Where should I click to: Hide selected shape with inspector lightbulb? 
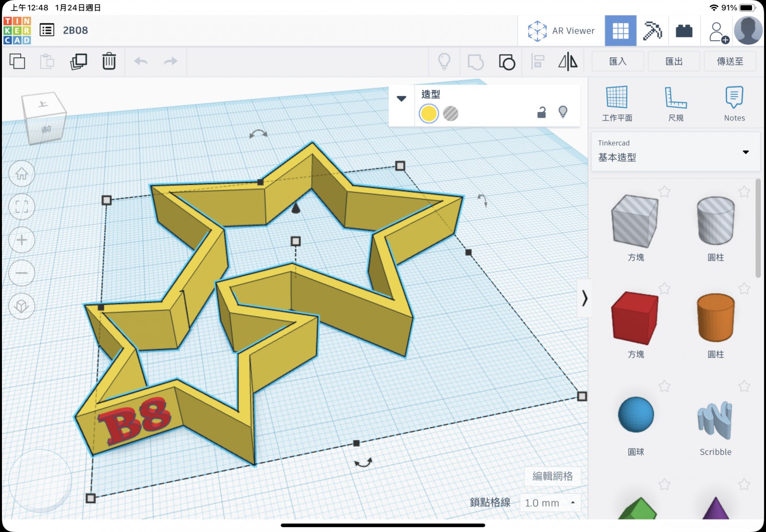tap(563, 112)
